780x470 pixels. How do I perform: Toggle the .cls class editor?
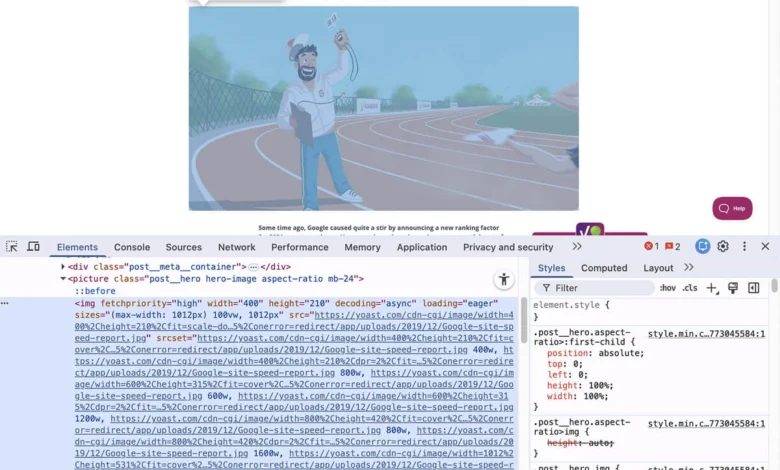690,288
